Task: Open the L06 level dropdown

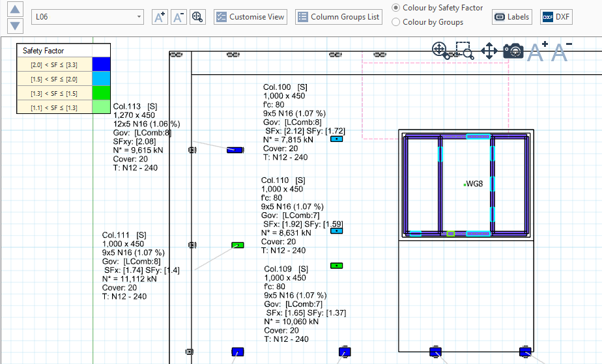Action: point(88,17)
